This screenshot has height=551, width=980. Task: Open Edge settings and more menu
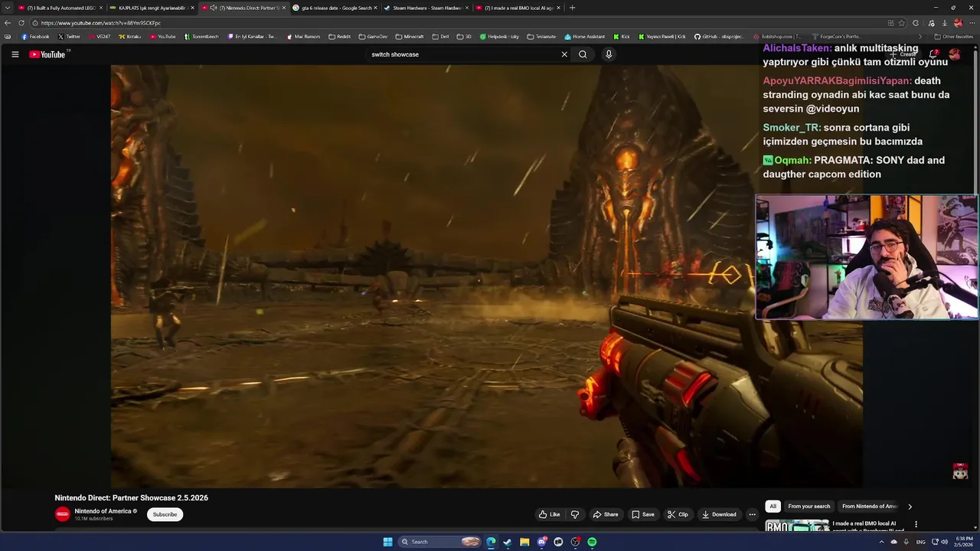(x=972, y=23)
